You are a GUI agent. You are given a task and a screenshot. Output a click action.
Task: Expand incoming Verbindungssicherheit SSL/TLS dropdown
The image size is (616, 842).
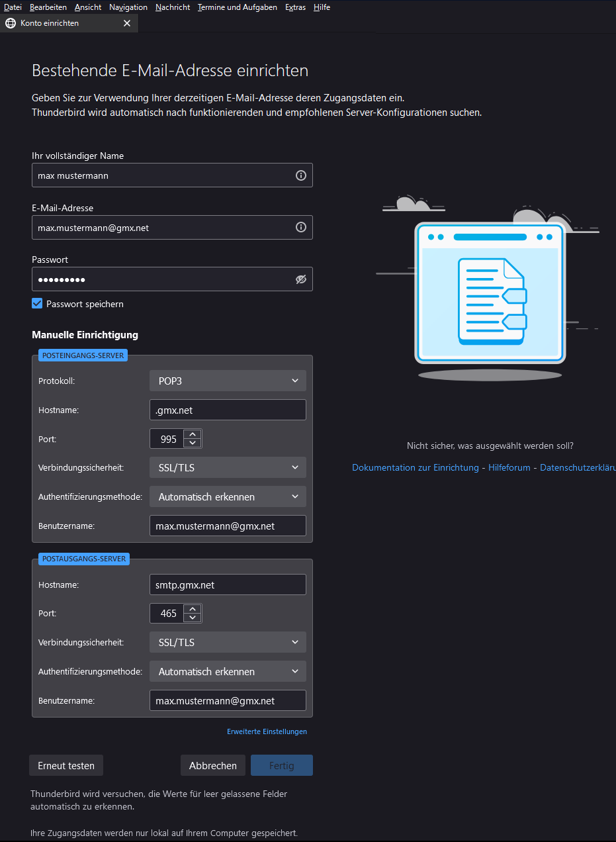click(228, 467)
